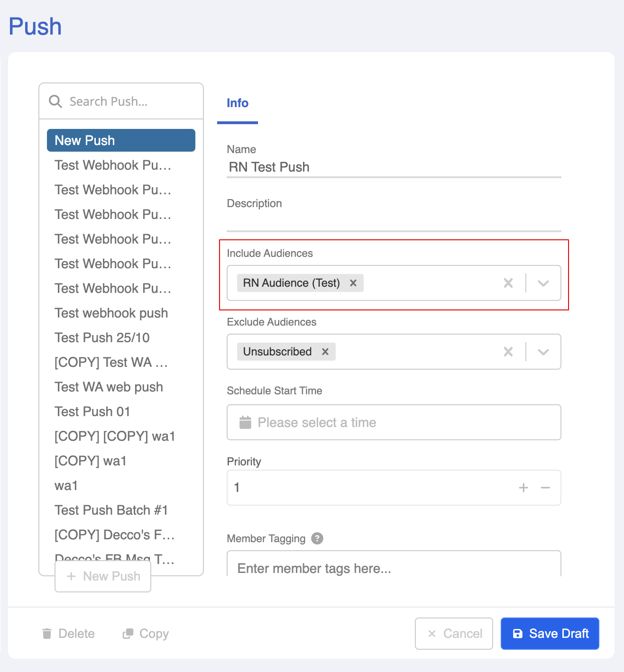The width and height of the screenshot is (624, 672).
Task: Click the calendar icon in Schedule Start Time
Action: (245, 422)
